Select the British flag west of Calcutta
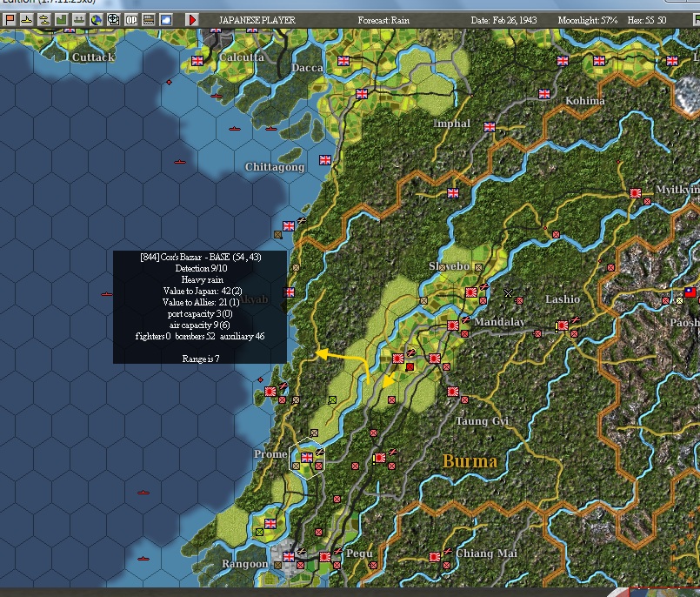This screenshot has height=597, width=700. point(197,61)
